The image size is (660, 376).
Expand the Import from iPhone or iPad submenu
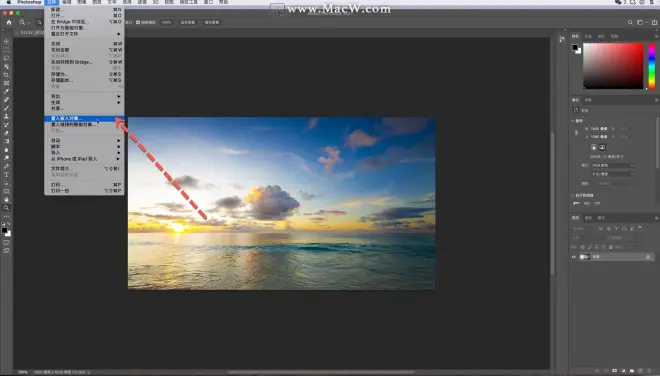(x=84, y=159)
